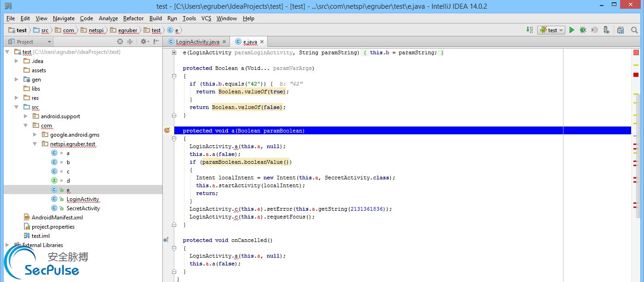The image size is (644, 282).
Task: Select class c in project tree
Action: point(68,172)
